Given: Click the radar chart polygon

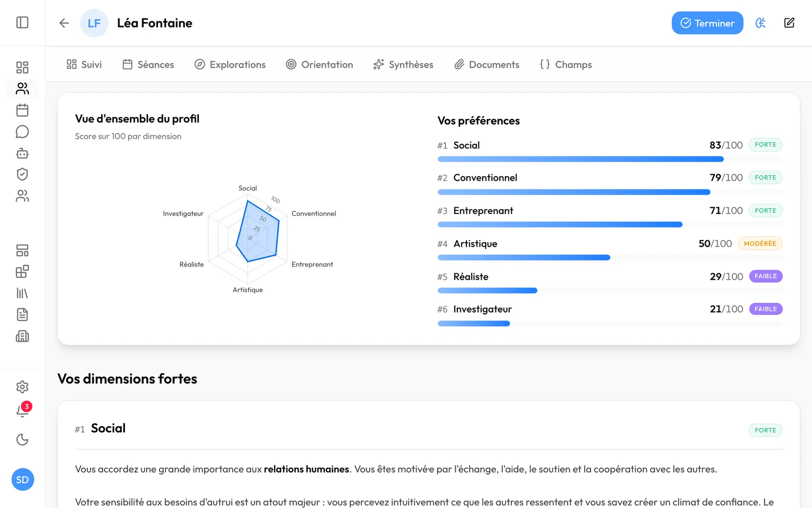Looking at the screenshot, I should [x=257, y=231].
